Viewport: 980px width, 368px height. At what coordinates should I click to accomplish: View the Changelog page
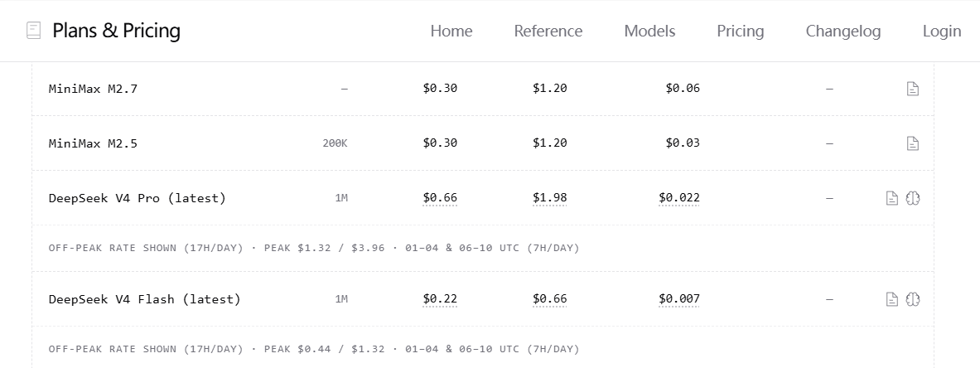843,31
